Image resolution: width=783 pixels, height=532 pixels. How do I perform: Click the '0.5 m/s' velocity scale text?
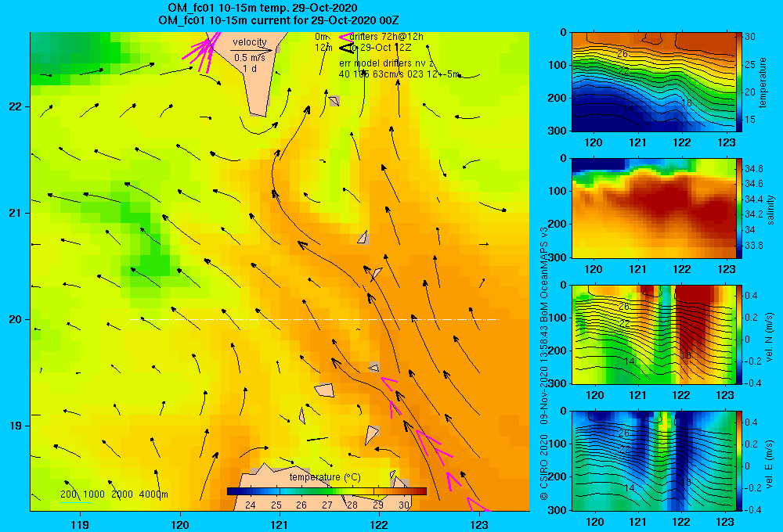point(250,58)
